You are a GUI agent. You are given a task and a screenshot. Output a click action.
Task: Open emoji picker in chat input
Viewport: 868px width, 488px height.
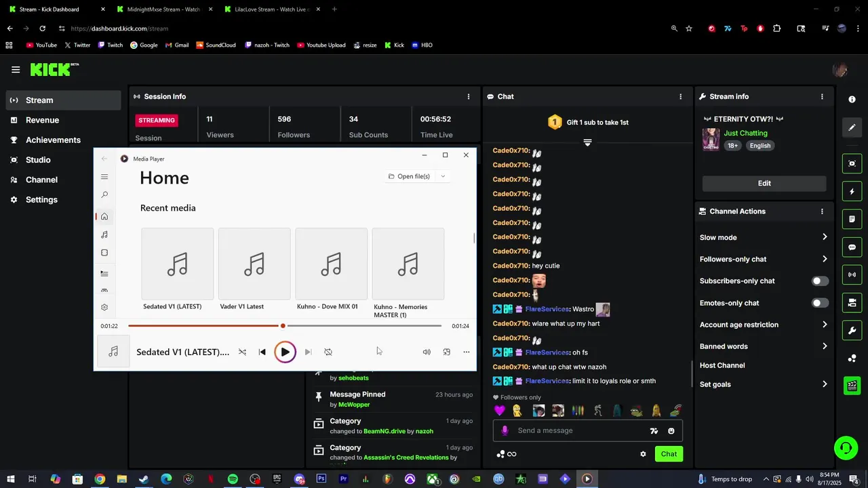(x=671, y=430)
